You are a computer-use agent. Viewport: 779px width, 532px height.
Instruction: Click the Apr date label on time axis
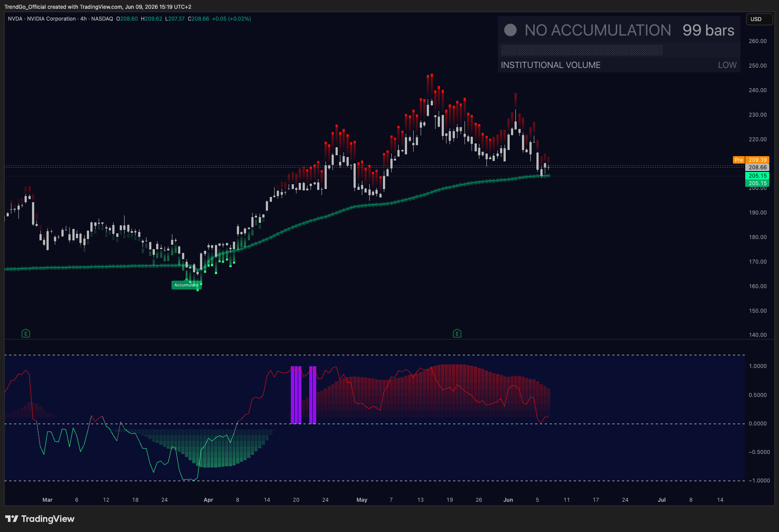(208, 500)
